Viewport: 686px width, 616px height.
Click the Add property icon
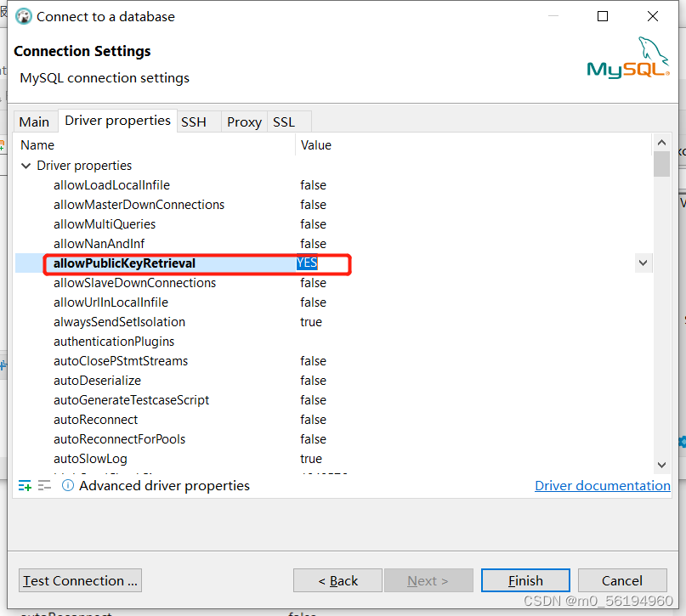coord(24,485)
